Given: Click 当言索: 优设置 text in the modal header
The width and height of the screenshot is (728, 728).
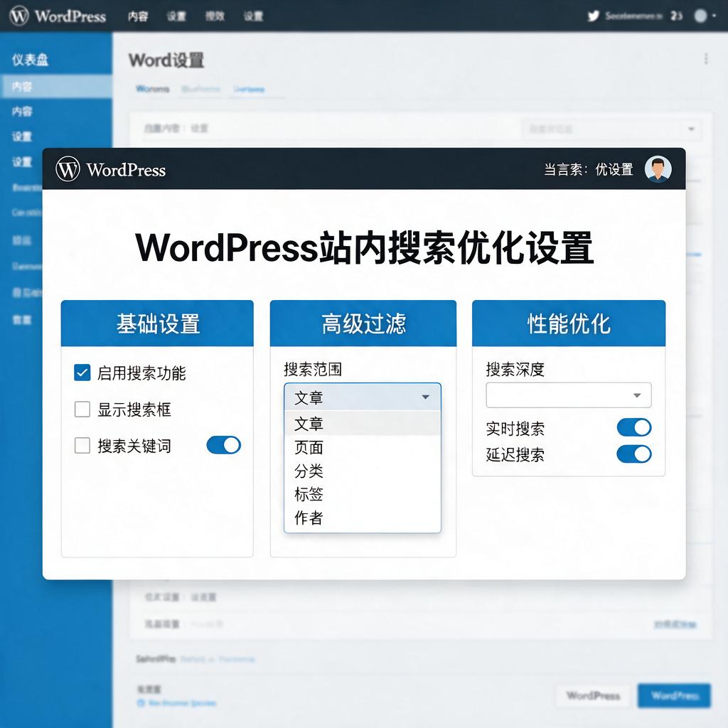Looking at the screenshot, I should [x=588, y=169].
